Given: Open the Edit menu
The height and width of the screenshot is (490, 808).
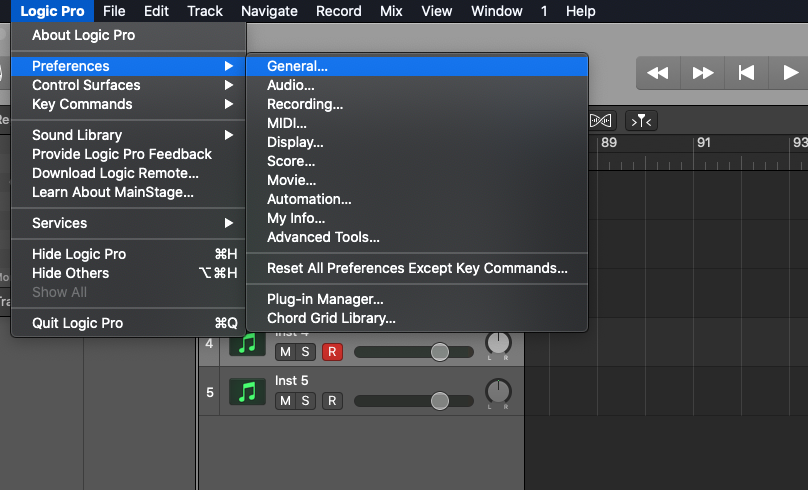Looking at the screenshot, I should (x=156, y=11).
